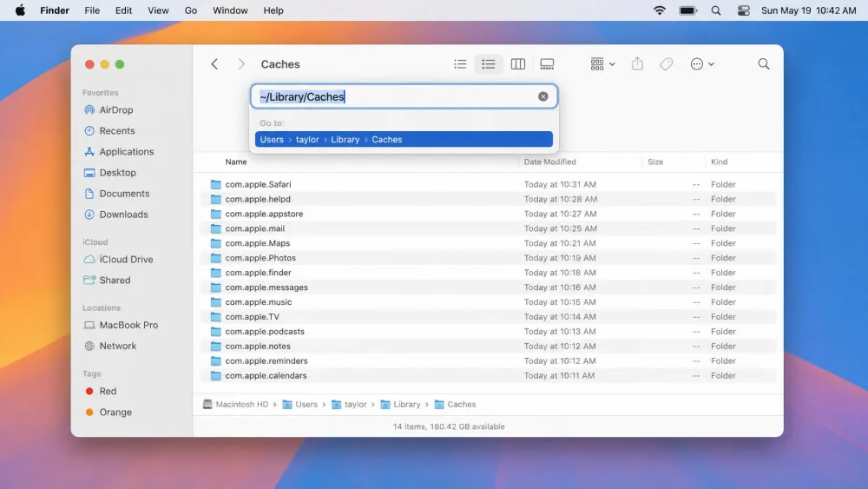Open the Shared folder in the sidebar
The height and width of the screenshot is (489, 868).
[x=115, y=281]
